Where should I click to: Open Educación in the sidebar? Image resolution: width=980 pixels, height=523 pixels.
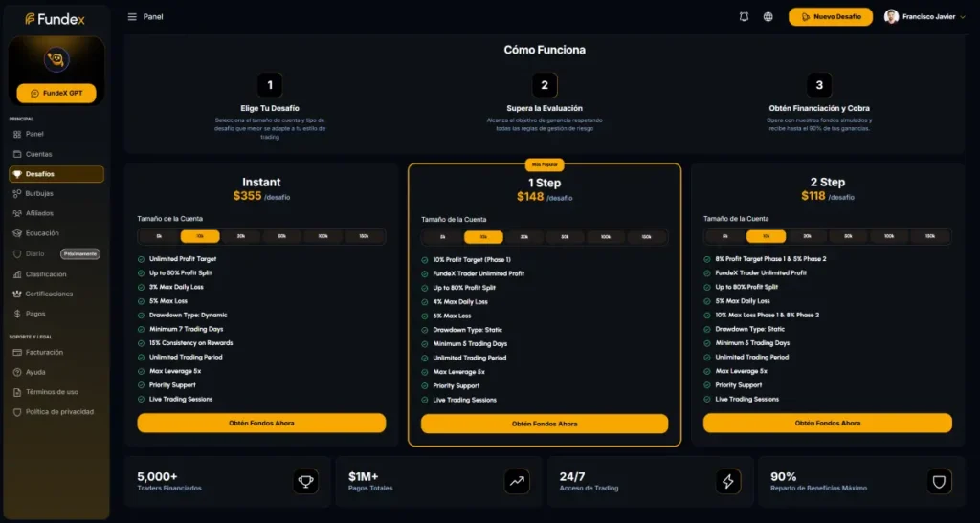pos(56,233)
